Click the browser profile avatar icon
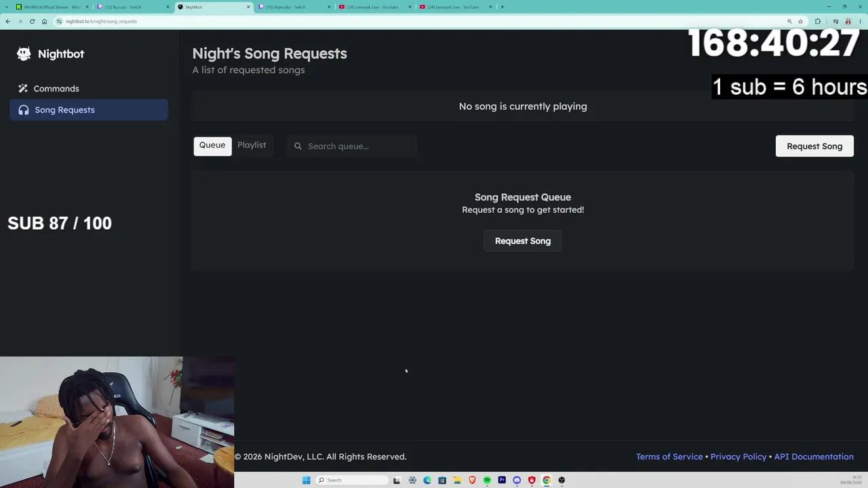Viewport: 868px width, 488px height. [848, 21]
